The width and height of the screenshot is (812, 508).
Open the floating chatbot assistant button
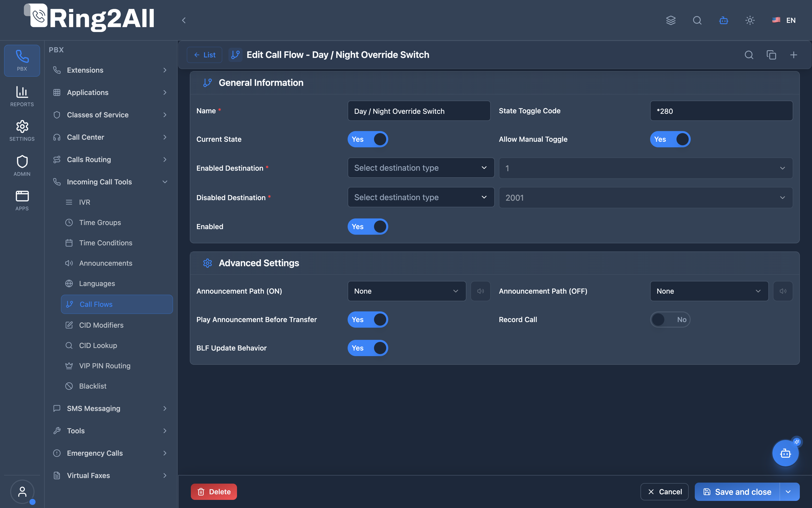(x=786, y=453)
